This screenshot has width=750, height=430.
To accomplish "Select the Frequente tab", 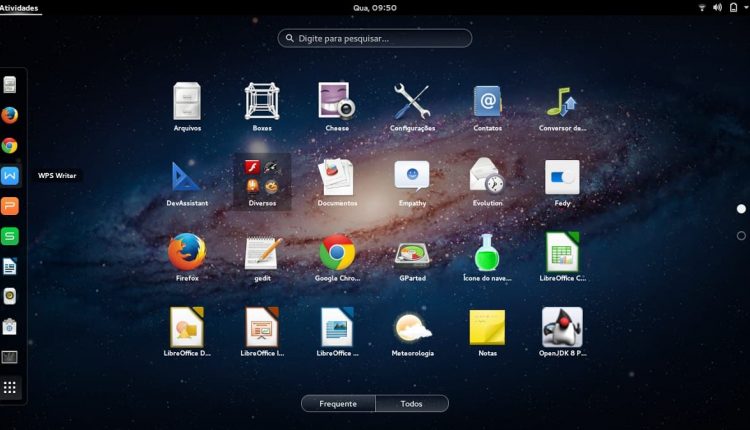I will click(338, 404).
